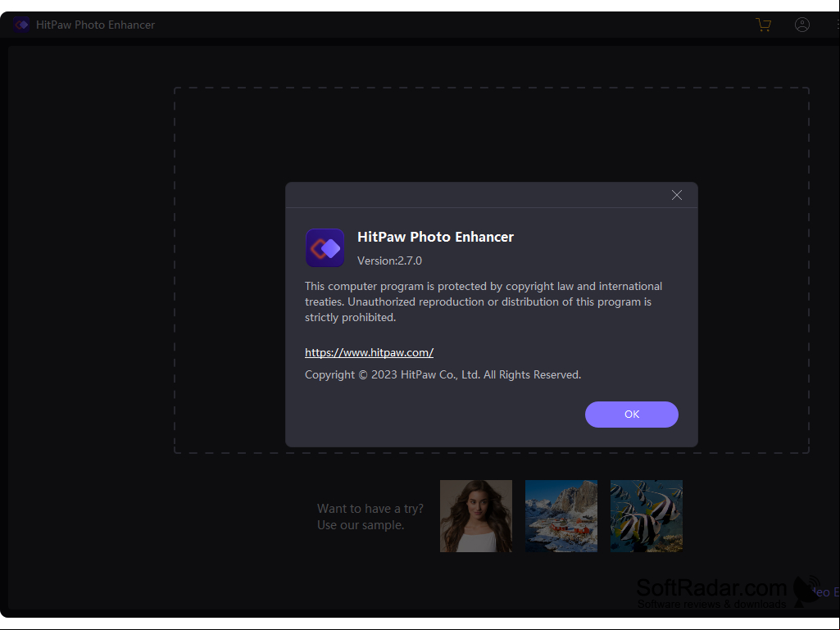Click the HitPaw Photo Enhancer window title
The height and width of the screenshot is (630, 840).
pos(95,25)
